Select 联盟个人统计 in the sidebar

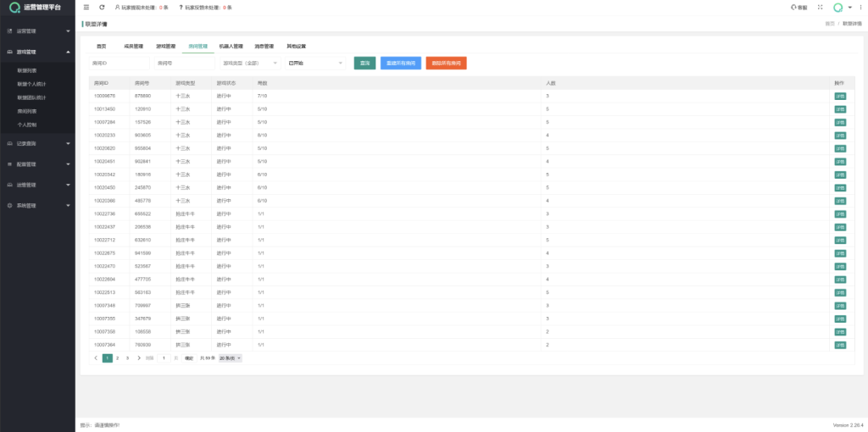pyautogui.click(x=34, y=84)
